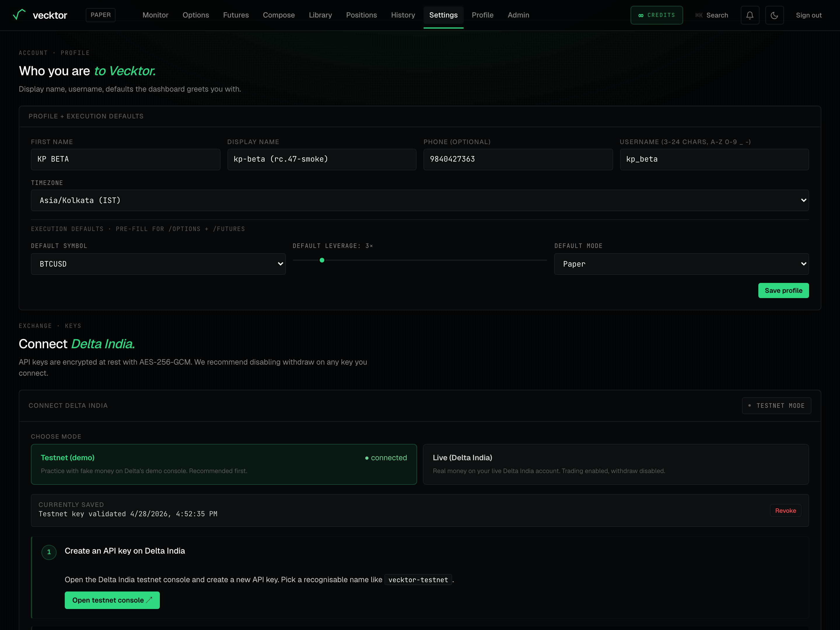The height and width of the screenshot is (630, 840).
Task: Click the Phone (optional) input field
Action: click(x=518, y=160)
